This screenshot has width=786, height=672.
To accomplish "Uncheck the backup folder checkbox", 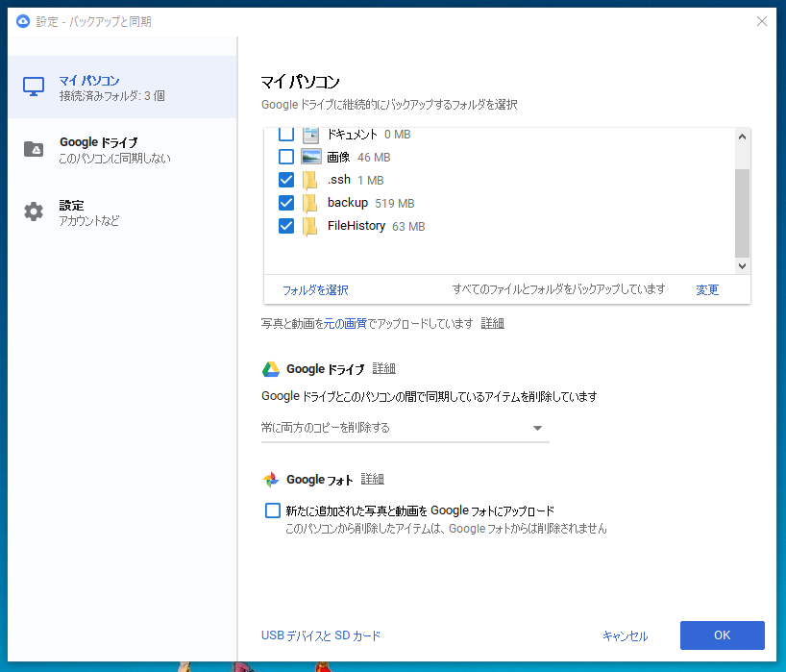I will pos(286,203).
